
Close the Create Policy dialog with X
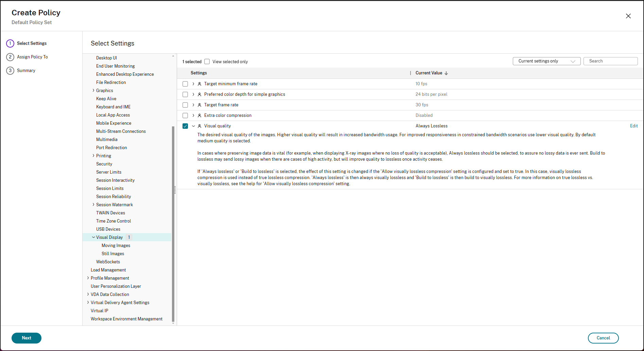pyautogui.click(x=628, y=16)
